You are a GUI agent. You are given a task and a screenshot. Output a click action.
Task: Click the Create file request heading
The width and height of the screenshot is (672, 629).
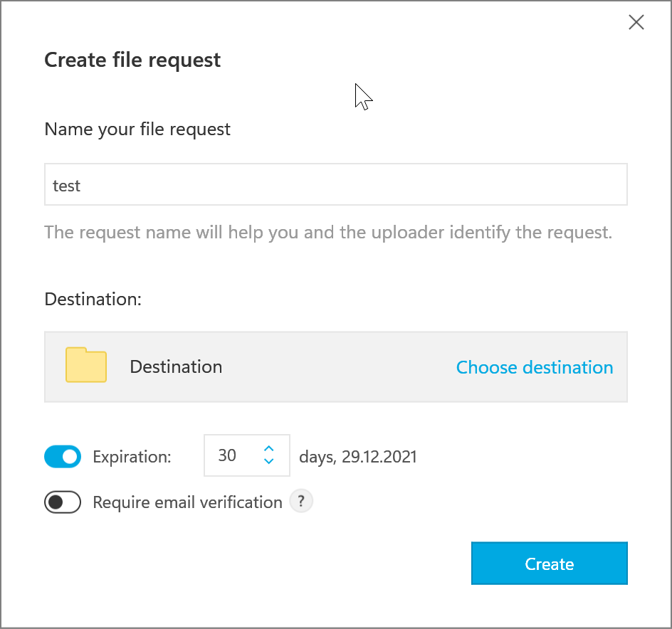(132, 60)
